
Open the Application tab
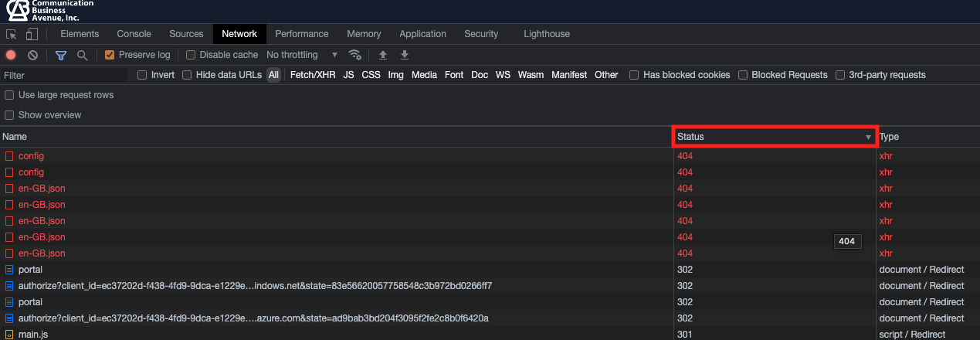422,34
